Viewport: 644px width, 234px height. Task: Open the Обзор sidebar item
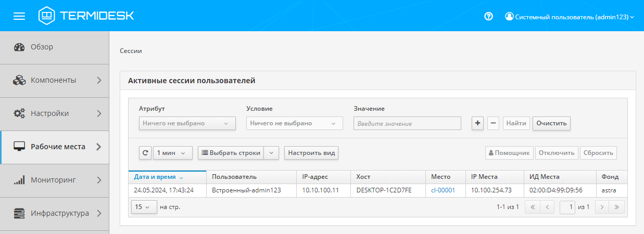click(42, 47)
